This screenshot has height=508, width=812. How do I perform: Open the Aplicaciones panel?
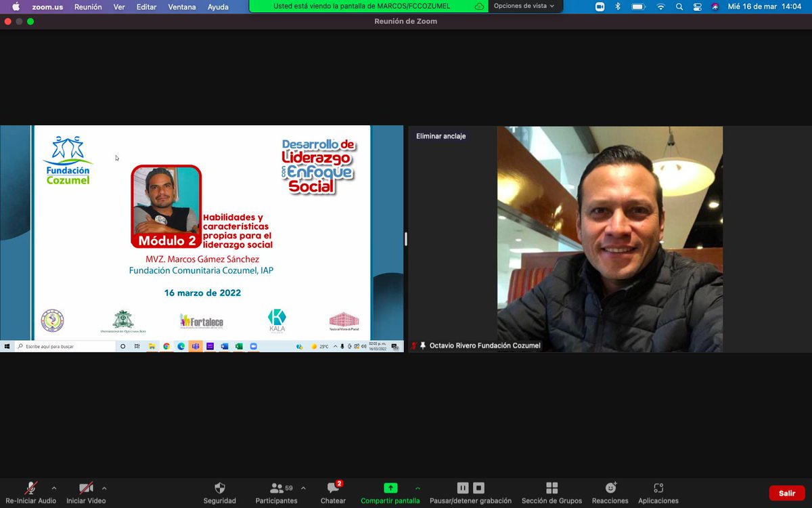tap(658, 492)
